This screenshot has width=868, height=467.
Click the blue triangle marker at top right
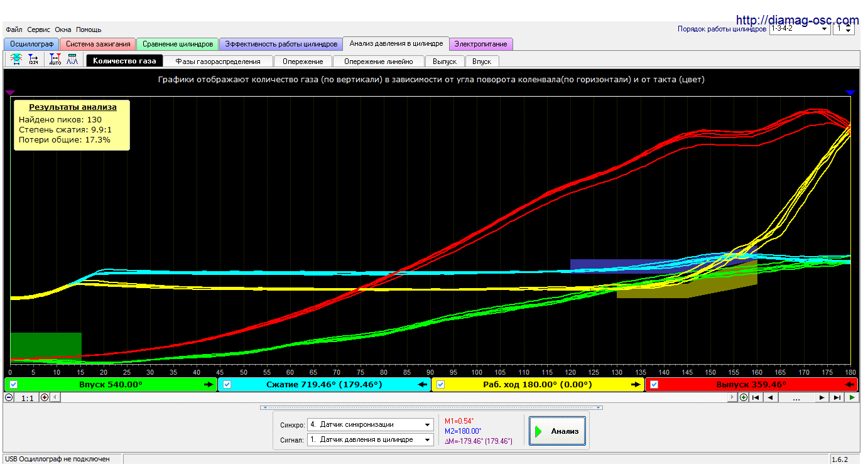[x=850, y=92]
